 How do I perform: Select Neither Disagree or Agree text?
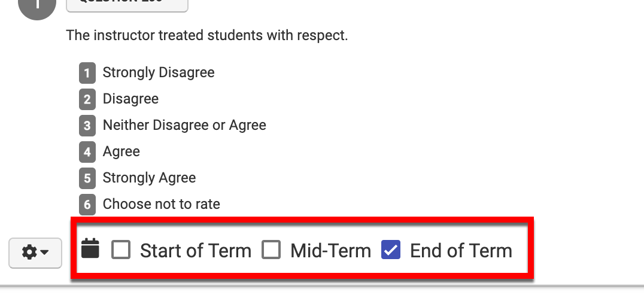coord(184,125)
